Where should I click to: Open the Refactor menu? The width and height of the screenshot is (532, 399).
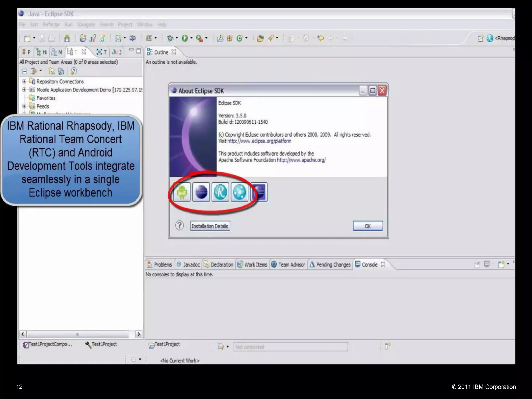point(51,25)
